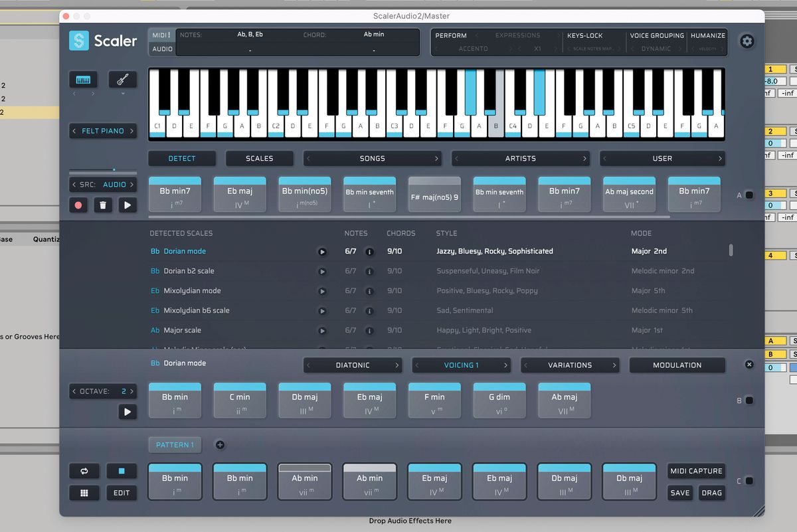The width and height of the screenshot is (797, 532).
Task: Switch to the guitar fretboard view icon
Action: point(122,79)
